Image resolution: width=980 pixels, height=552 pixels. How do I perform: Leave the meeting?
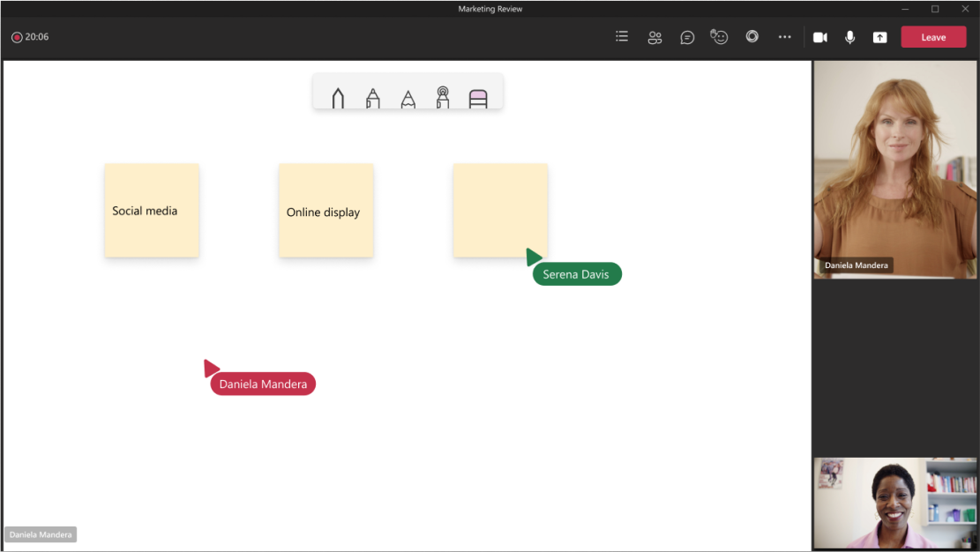(x=932, y=37)
